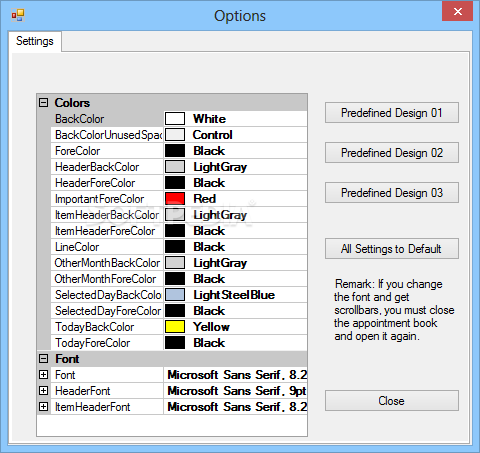Click the ItemHeaderForeColor black swatch

click(x=175, y=231)
